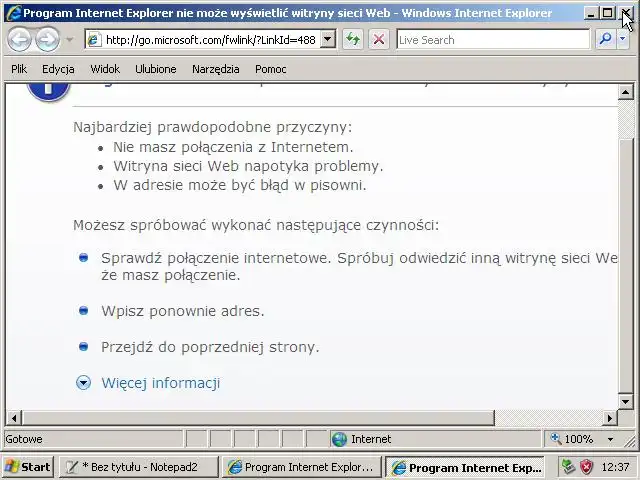Screen dimensions: 640x480
Task: Click text 'Nie masz połączenia z Internetem.'
Action: coord(233,147)
